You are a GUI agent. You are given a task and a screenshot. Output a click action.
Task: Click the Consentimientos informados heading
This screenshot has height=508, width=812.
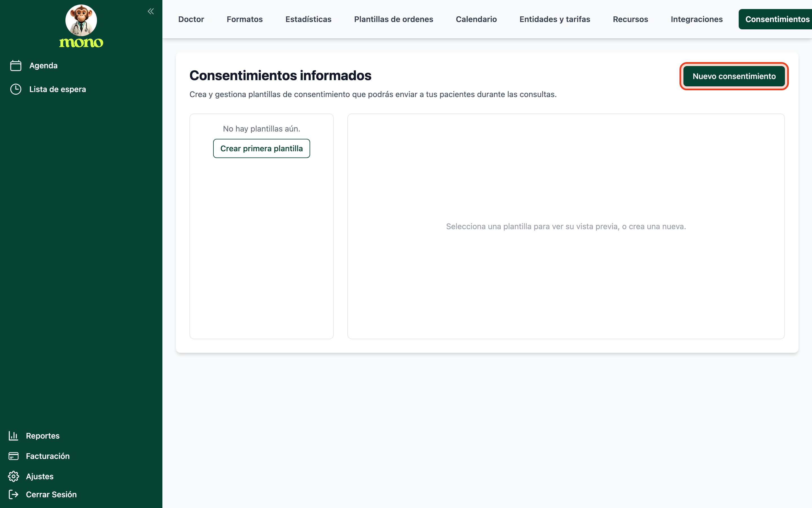(x=280, y=76)
